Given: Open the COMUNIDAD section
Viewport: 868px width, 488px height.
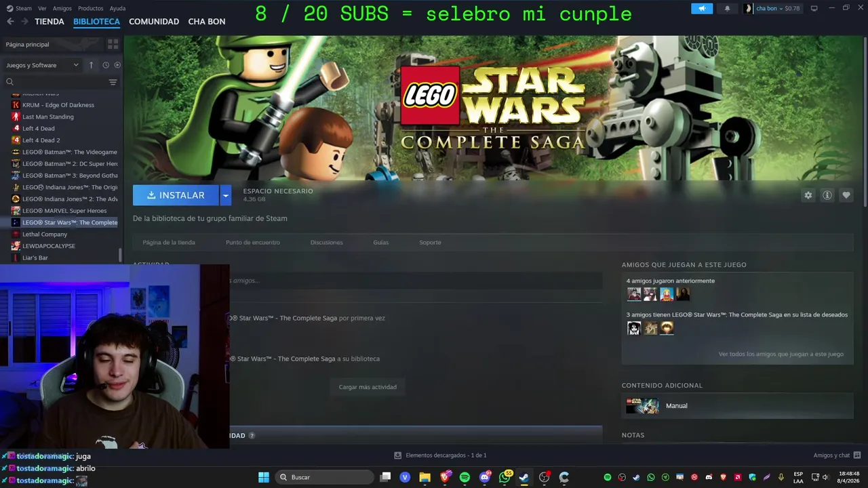Looking at the screenshot, I should click(154, 22).
